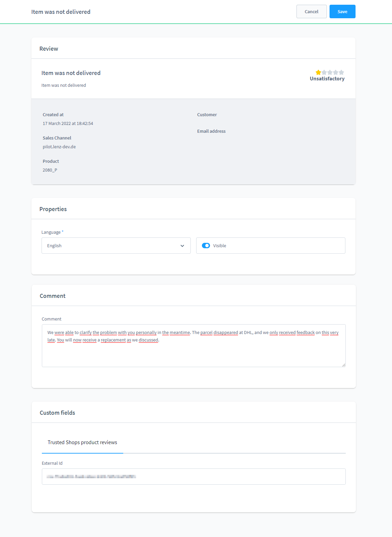
Task: Expand language list via chevron arrow
Action: tap(182, 246)
